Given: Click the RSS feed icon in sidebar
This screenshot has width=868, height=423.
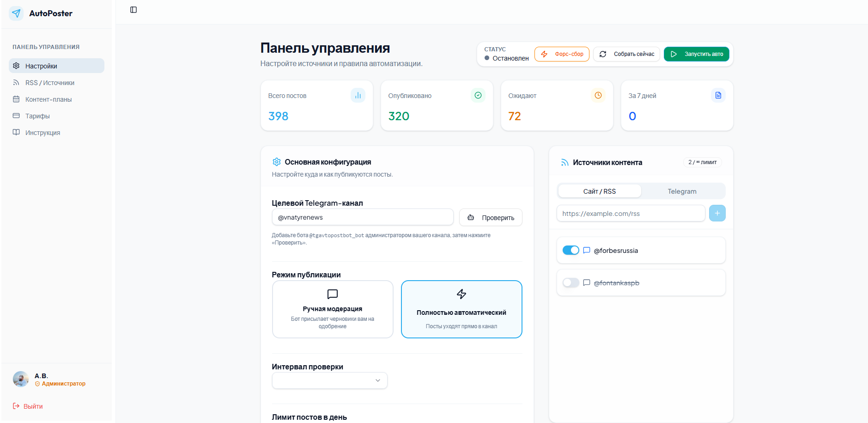Looking at the screenshot, I should 16,83.
